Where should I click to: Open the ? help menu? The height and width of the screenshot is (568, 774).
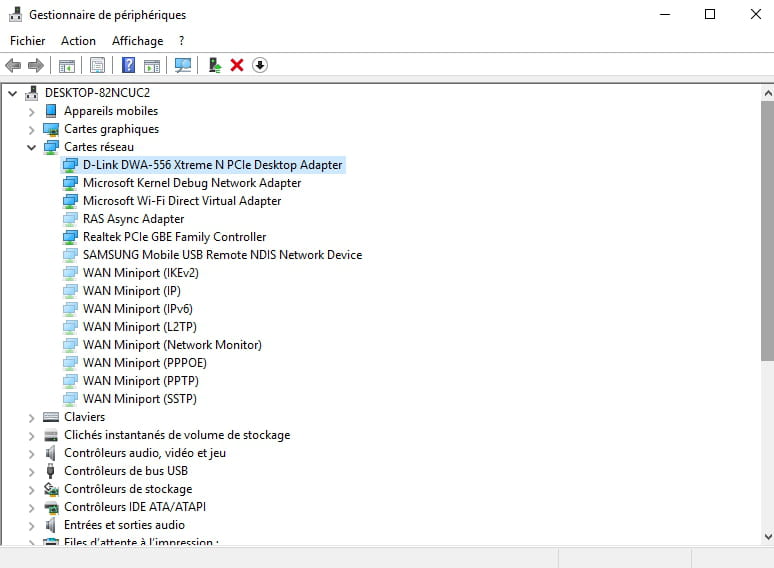[x=181, y=40]
